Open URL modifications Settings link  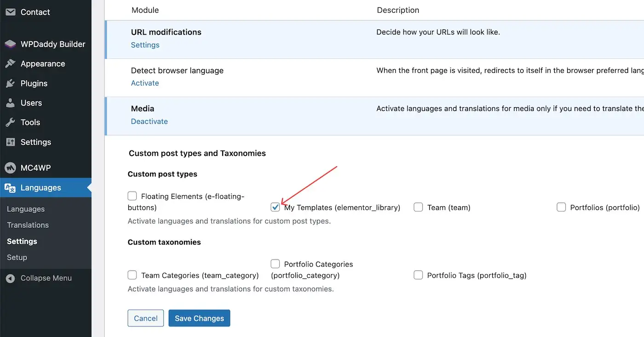point(145,45)
